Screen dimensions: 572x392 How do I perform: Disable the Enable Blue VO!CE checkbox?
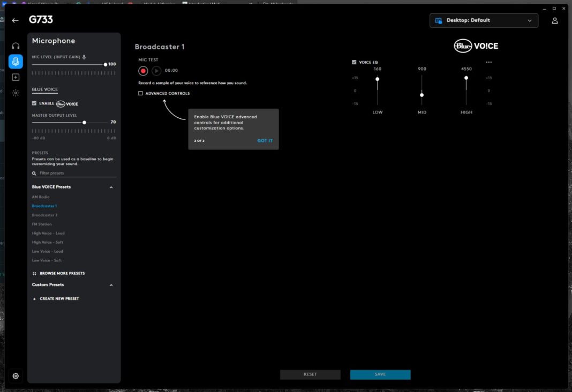pos(34,103)
